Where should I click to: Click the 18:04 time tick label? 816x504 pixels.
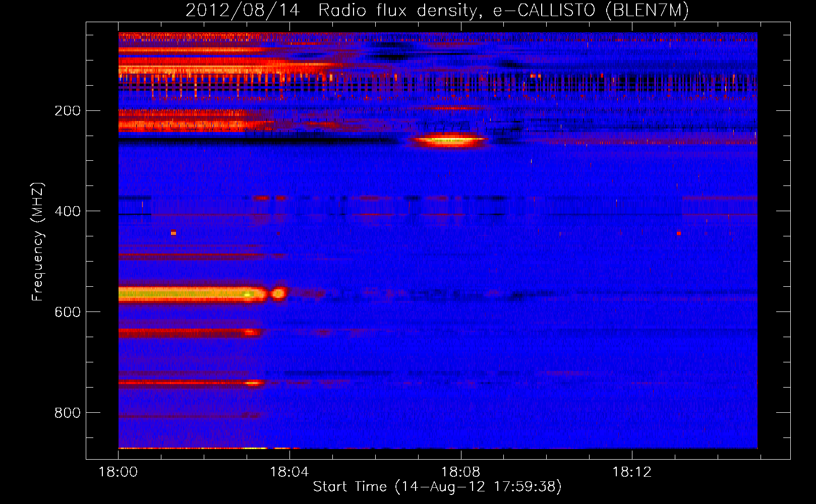click(x=289, y=472)
